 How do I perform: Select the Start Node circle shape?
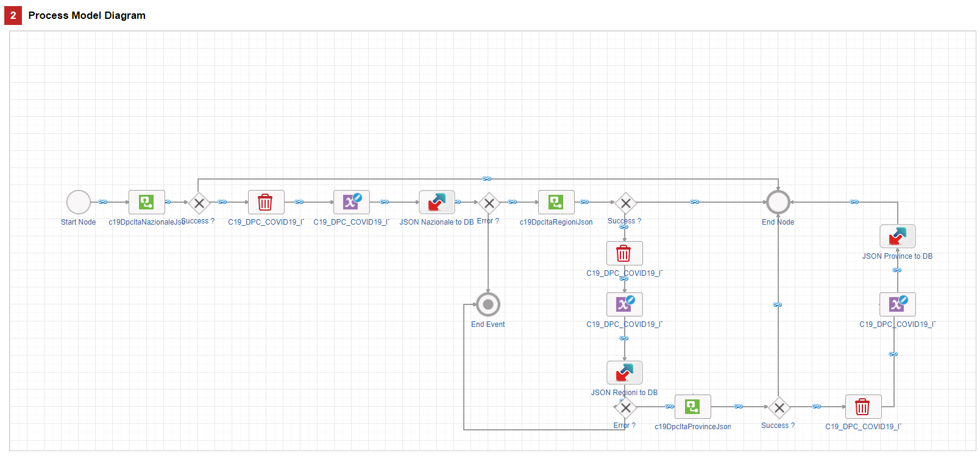[x=79, y=202]
